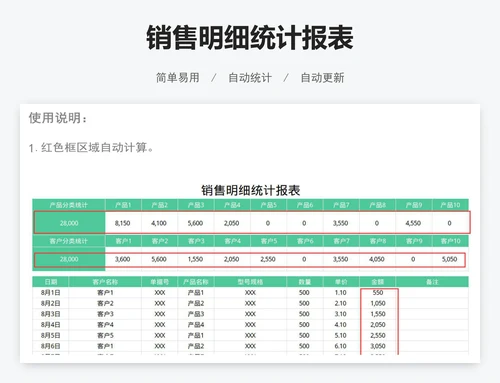
Task: Click 客户3 in the 8月3日 row
Action: [105, 314]
